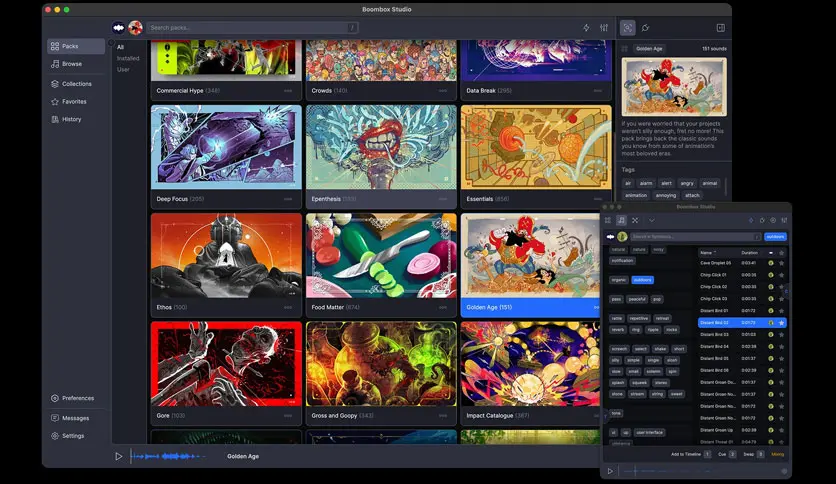The image size is (836, 484).
Task: Open the Packs view in sidebar
Action: 76,46
